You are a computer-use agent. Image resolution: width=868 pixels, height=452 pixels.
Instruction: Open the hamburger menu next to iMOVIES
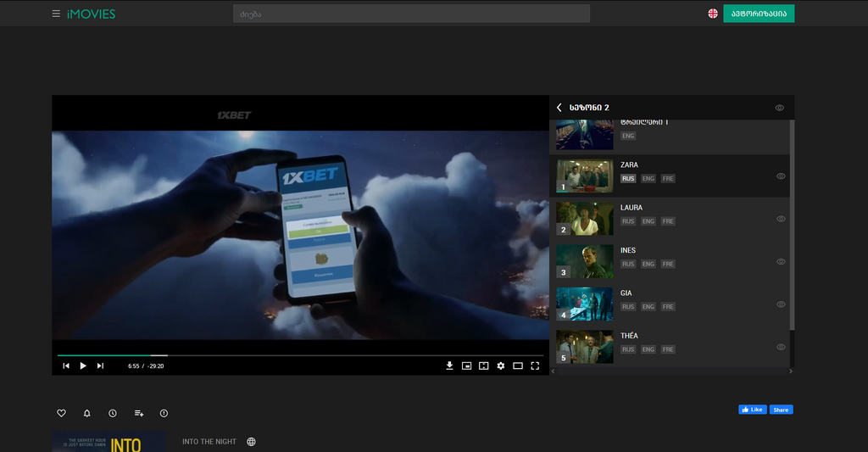[x=56, y=14]
